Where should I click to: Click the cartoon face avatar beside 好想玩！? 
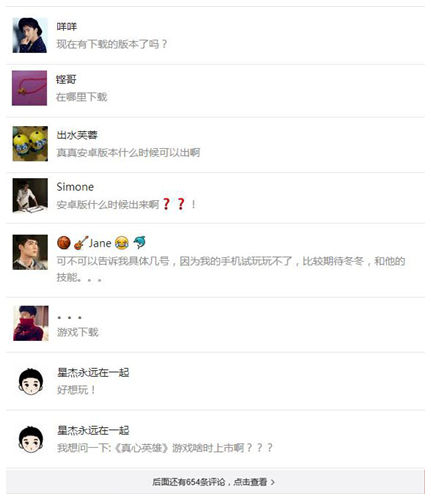pyautogui.click(x=31, y=381)
